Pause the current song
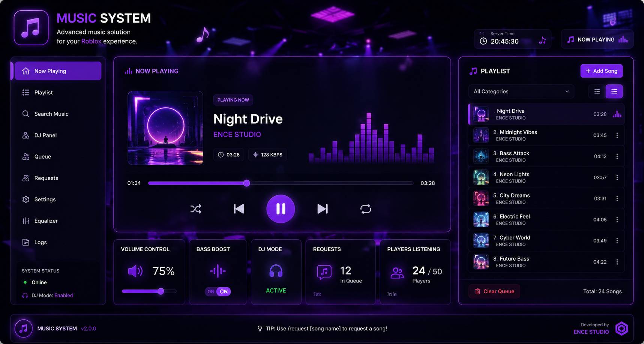 pos(281,209)
